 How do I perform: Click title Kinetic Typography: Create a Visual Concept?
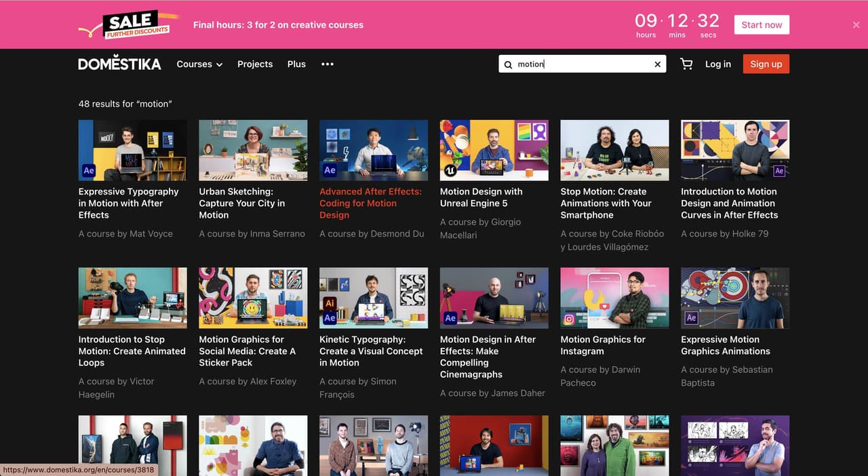click(372, 351)
